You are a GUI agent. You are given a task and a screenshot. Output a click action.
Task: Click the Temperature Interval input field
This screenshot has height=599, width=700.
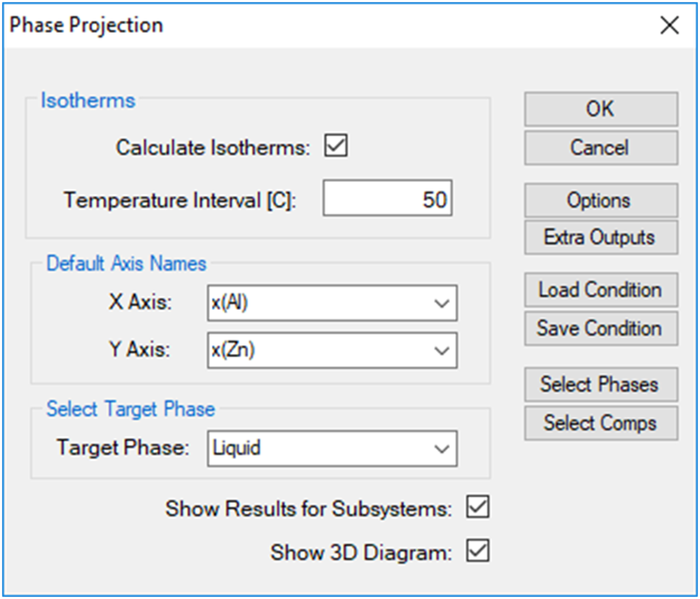tap(388, 199)
